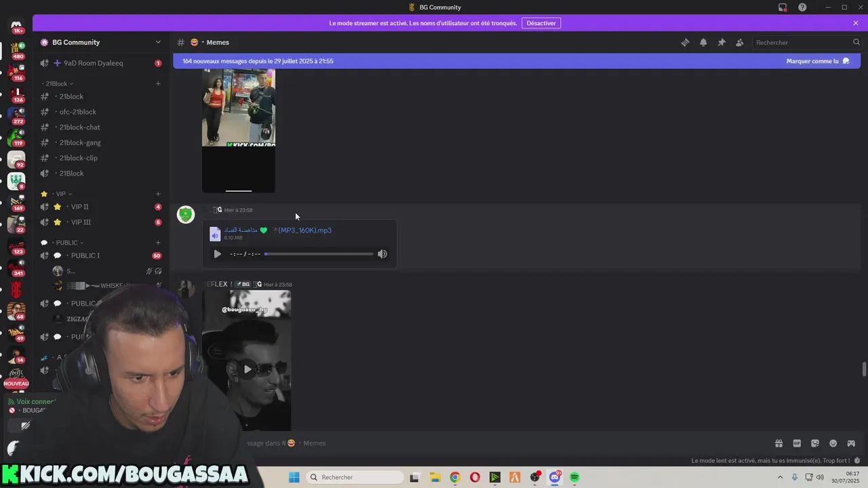This screenshot has width=868, height=488.
Task: Join 9aD Room Dyaleeq voice channel
Action: click(x=101, y=63)
